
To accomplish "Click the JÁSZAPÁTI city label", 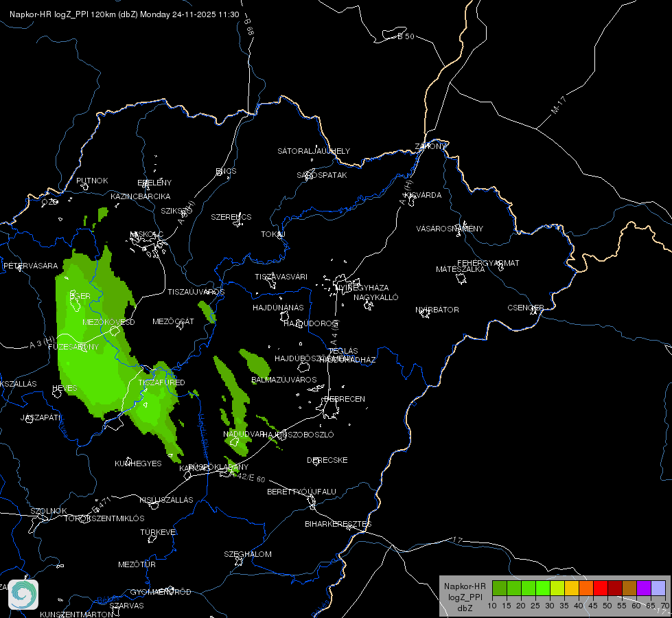I will tap(40, 417).
